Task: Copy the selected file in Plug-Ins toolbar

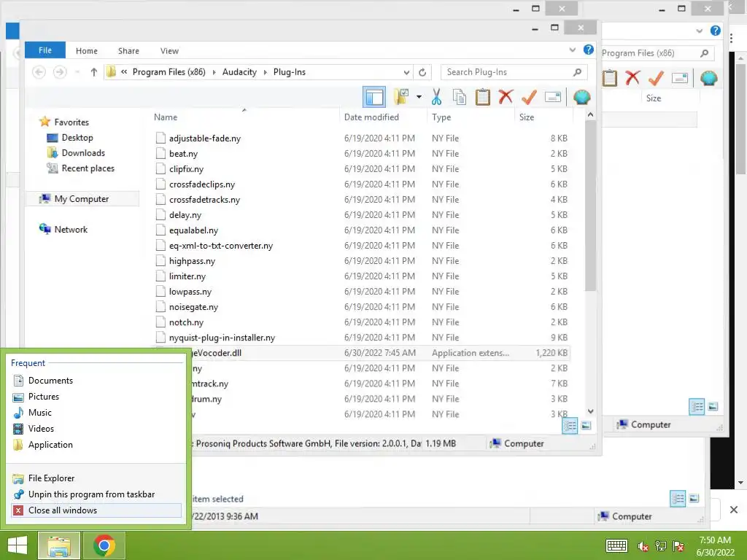Action: click(460, 97)
